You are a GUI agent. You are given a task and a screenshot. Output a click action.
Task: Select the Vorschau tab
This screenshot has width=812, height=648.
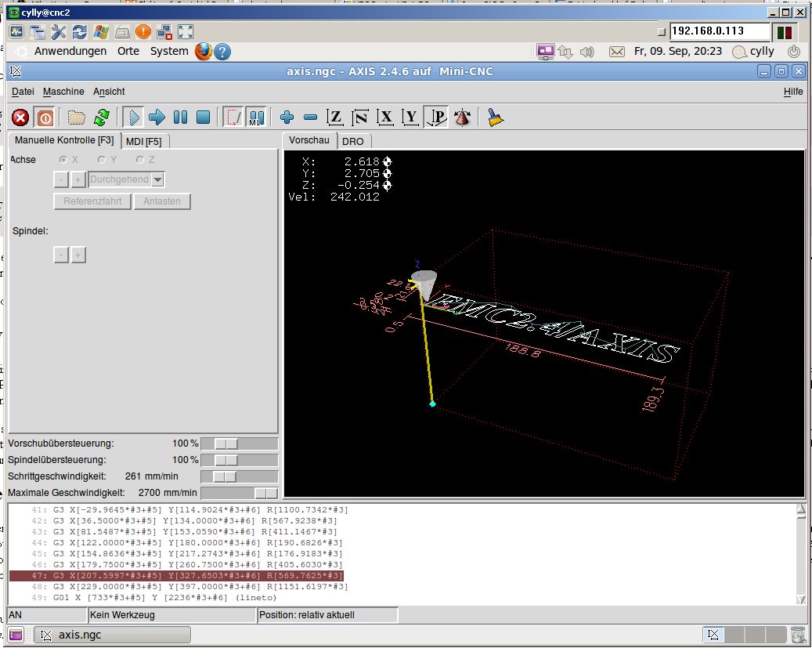(309, 140)
